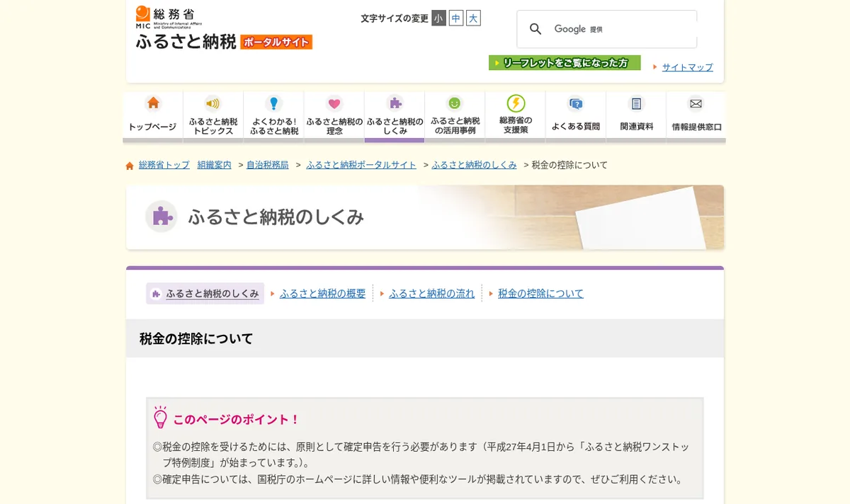Screen dimensions: 850x504
Task: Set font size to medium 中
Action: (456, 18)
